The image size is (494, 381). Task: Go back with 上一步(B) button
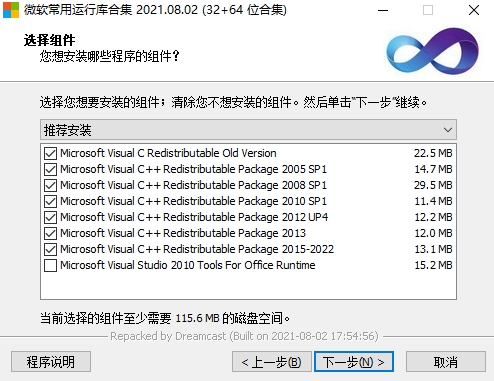coord(272,362)
